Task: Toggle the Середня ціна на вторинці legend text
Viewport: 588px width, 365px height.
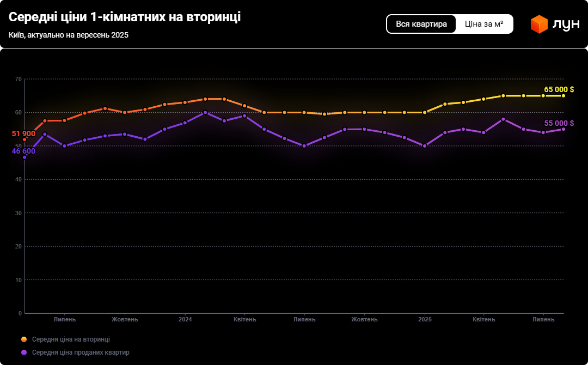Action: coord(71,339)
